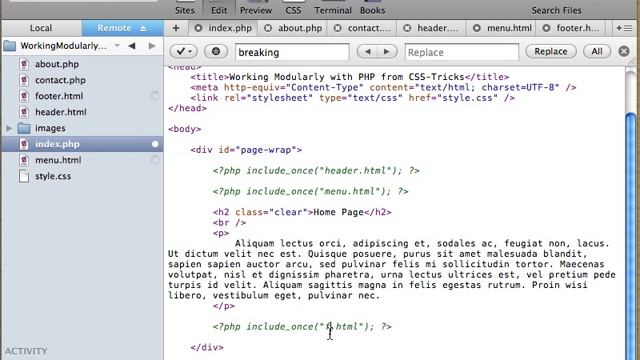640x360 pixels.
Task: Click the status circle beside footer.html
Action: [x=155, y=96]
